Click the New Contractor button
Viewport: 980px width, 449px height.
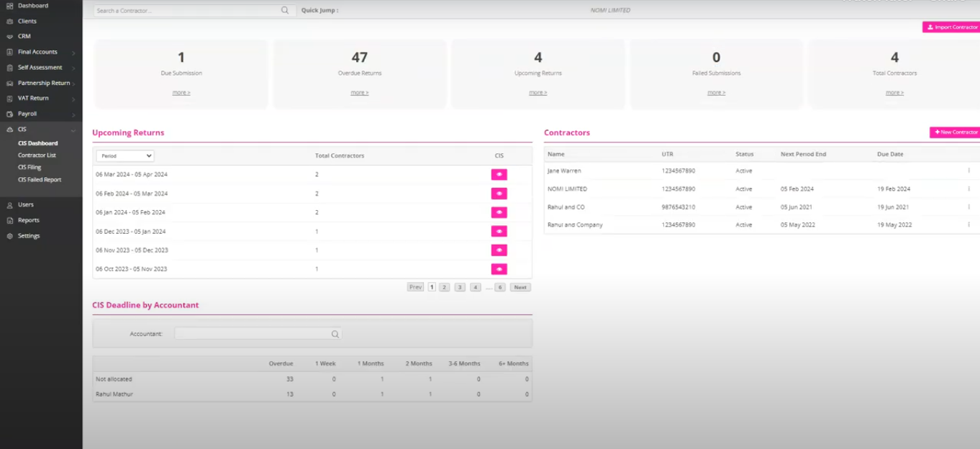coord(955,132)
